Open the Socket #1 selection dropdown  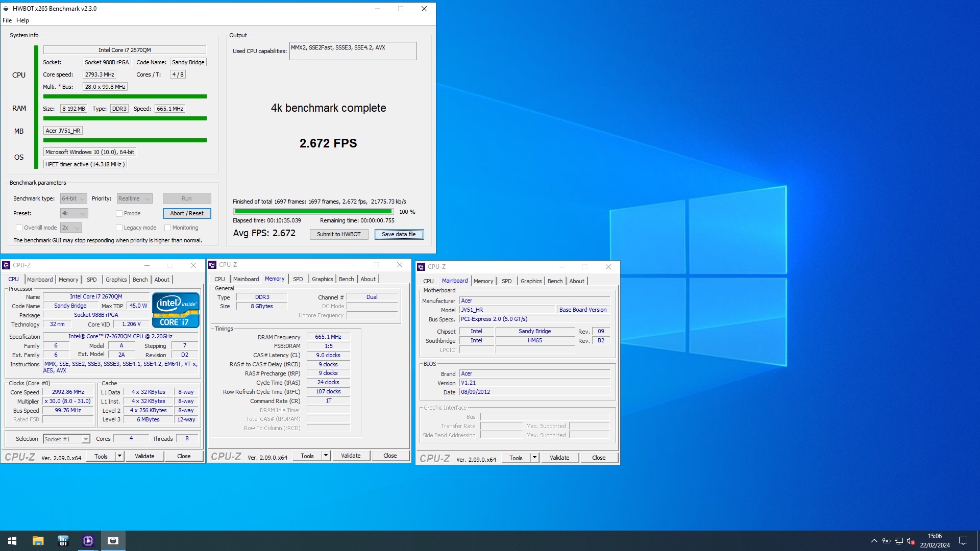pos(66,439)
